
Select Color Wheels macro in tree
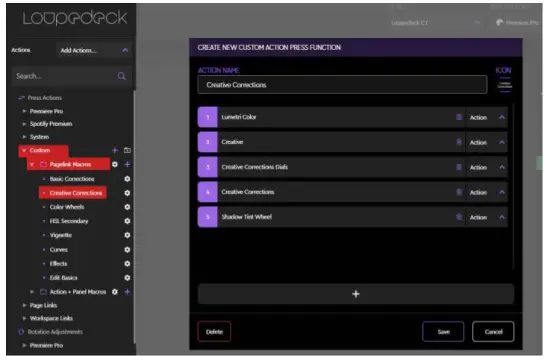coord(67,207)
